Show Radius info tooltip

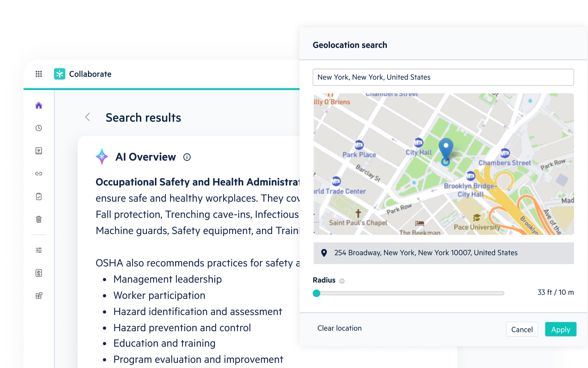(342, 281)
